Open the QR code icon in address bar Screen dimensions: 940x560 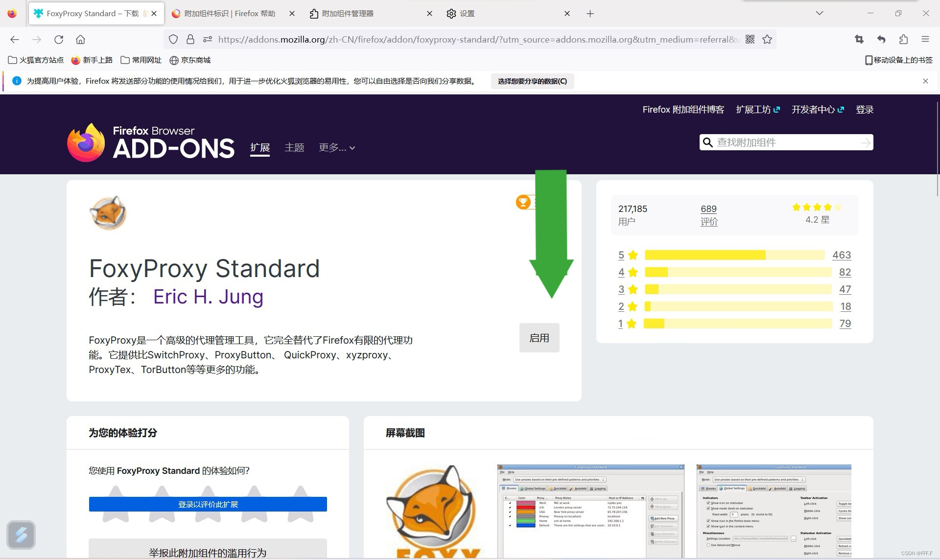(x=750, y=40)
